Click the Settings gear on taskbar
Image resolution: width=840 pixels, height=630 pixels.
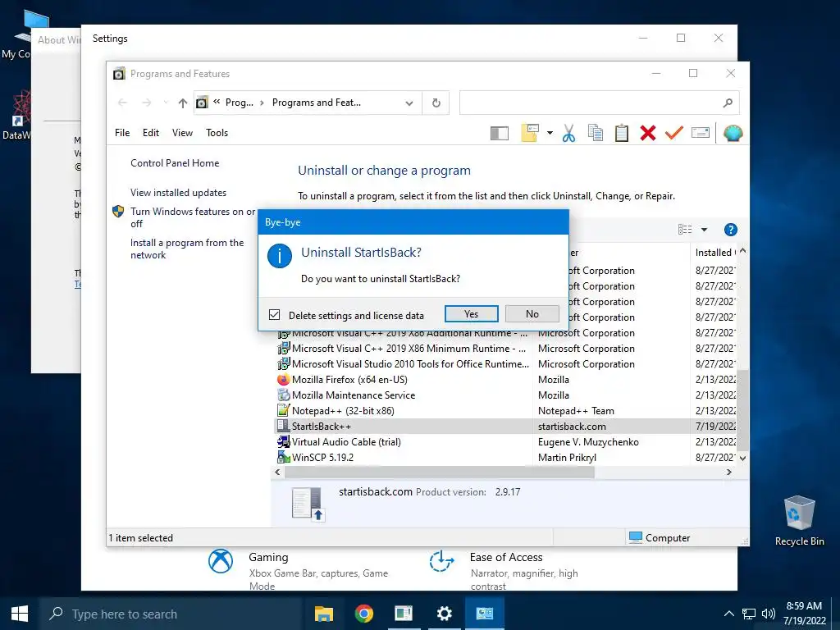coord(444,614)
